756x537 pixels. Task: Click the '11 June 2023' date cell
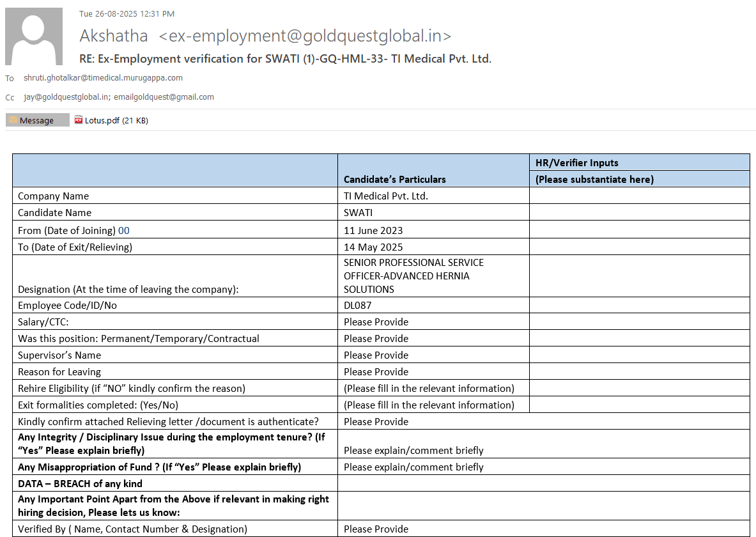point(373,231)
